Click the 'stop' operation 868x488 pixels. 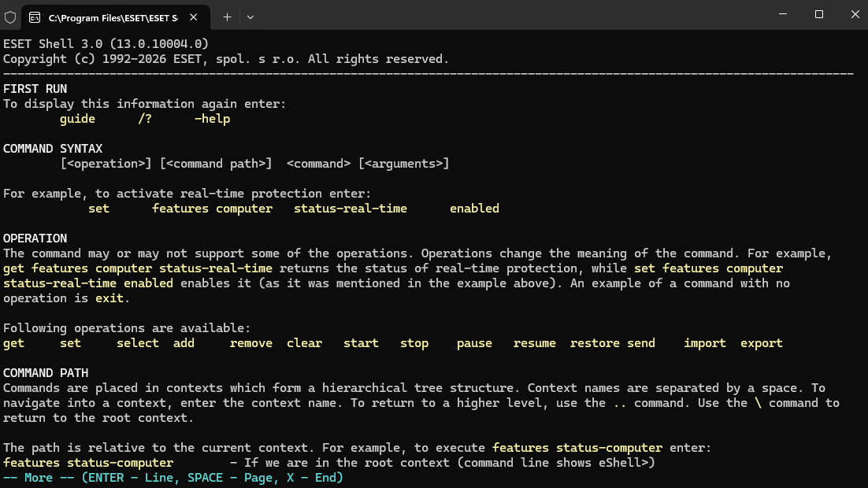click(414, 343)
